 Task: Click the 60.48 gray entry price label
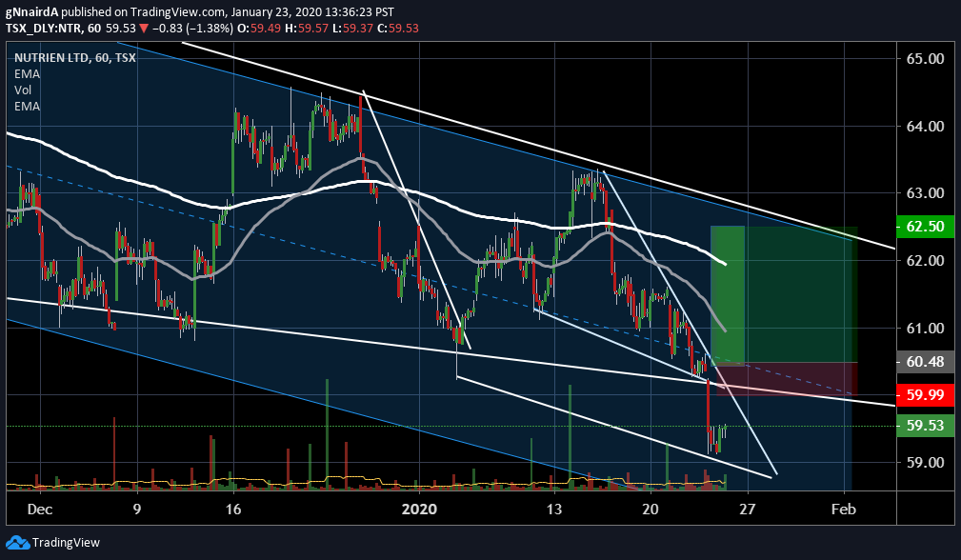pos(925,362)
